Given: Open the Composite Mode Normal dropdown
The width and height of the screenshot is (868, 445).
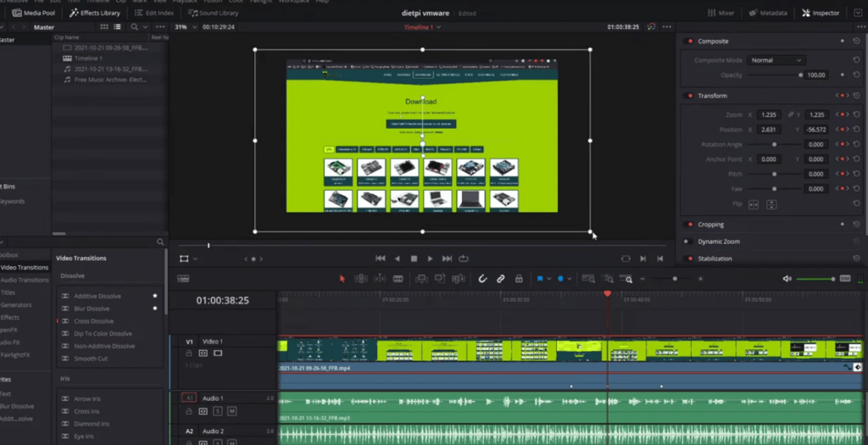Looking at the screenshot, I should pyautogui.click(x=776, y=60).
